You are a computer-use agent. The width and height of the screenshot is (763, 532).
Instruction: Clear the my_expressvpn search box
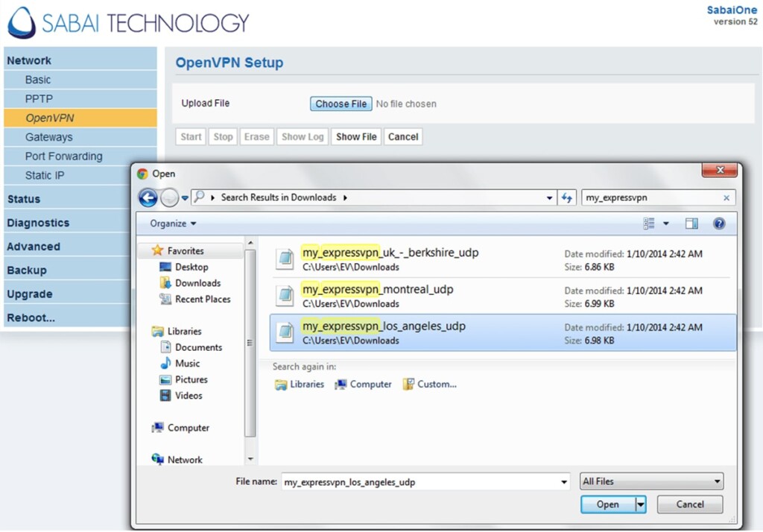[726, 197]
